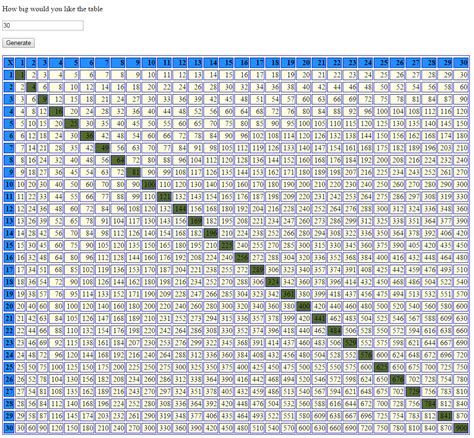Viewport: 474px width, 438px height.
Task: Select row header 21 in blue left column
Action: click(9, 318)
